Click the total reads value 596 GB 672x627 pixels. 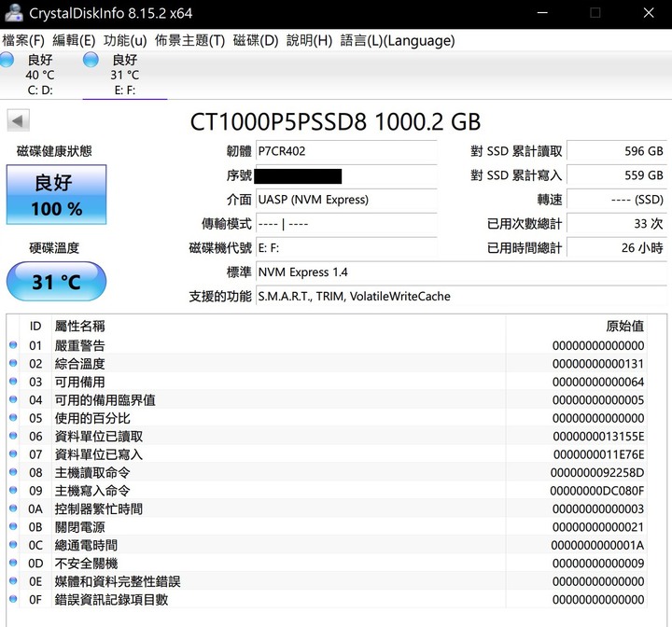click(616, 151)
